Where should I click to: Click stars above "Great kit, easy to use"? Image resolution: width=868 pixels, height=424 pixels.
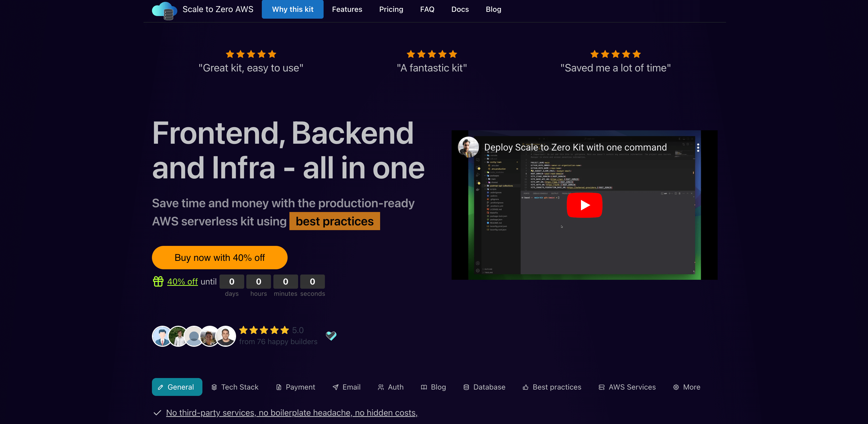click(x=251, y=54)
